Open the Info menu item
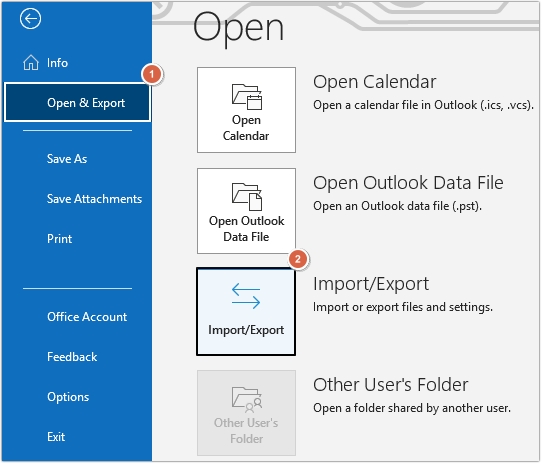 pyautogui.click(x=57, y=63)
